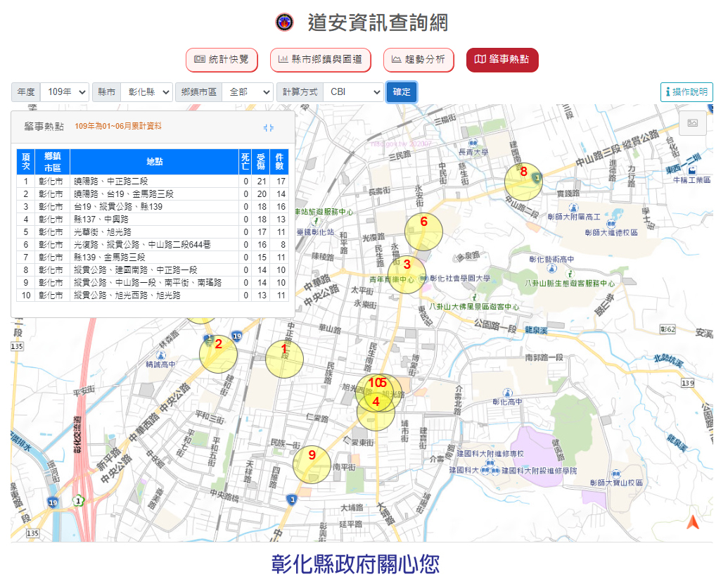Collapse the 肇事熱點 results panel
The image size is (728, 584).
[x=268, y=127]
